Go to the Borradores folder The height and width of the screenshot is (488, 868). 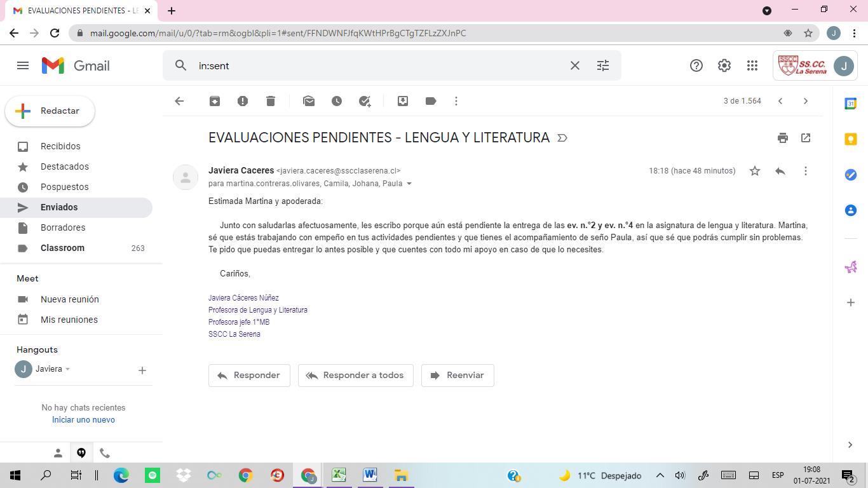point(63,227)
